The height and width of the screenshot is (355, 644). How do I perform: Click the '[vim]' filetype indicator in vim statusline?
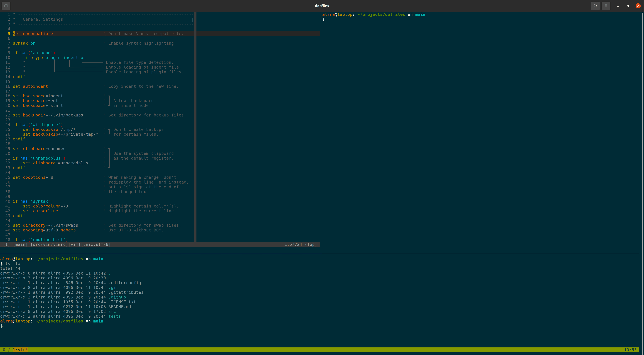pos(75,245)
